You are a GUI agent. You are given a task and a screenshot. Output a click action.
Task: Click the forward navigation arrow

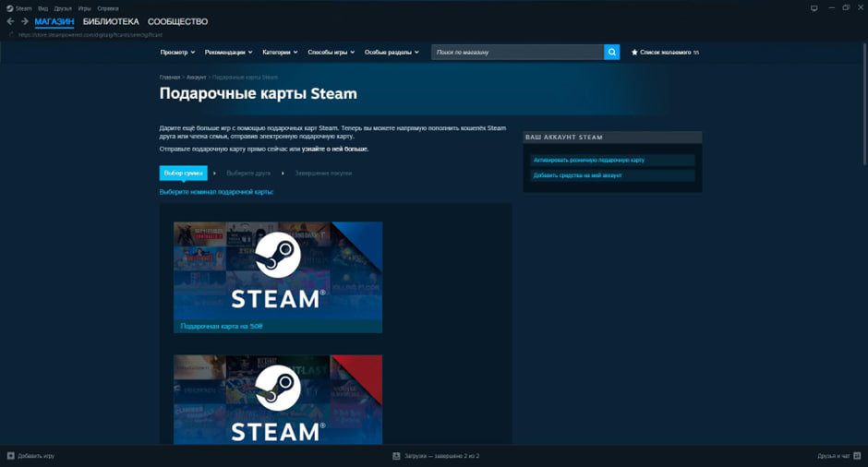pos(24,21)
